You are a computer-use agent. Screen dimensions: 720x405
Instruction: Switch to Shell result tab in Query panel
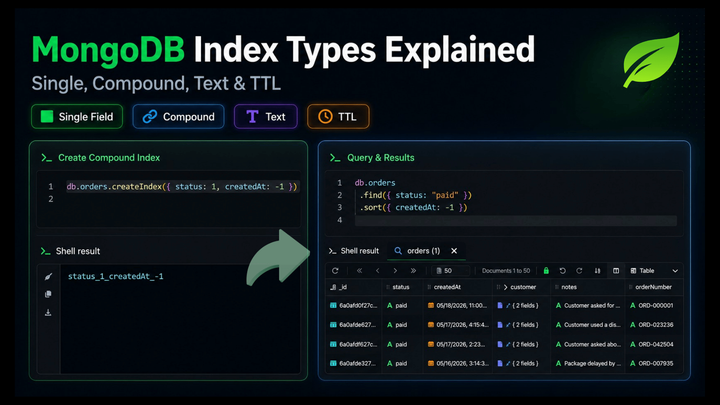[x=354, y=251]
